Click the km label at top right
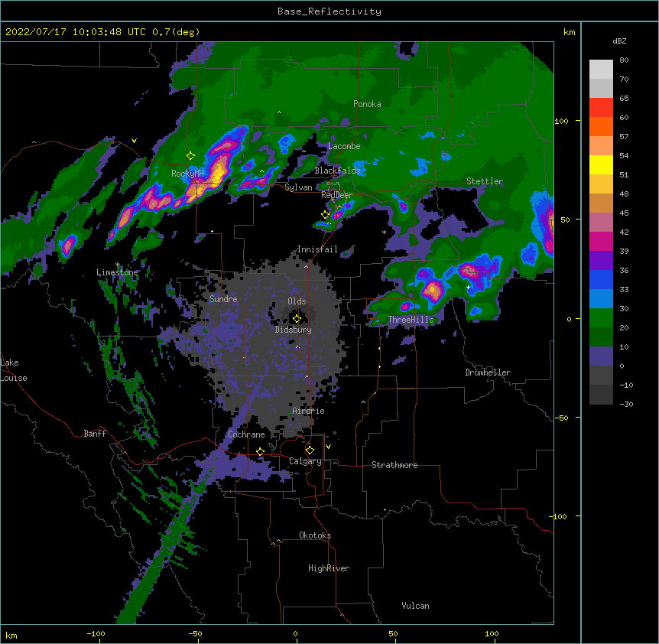The height and width of the screenshot is (644, 659). tap(570, 32)
